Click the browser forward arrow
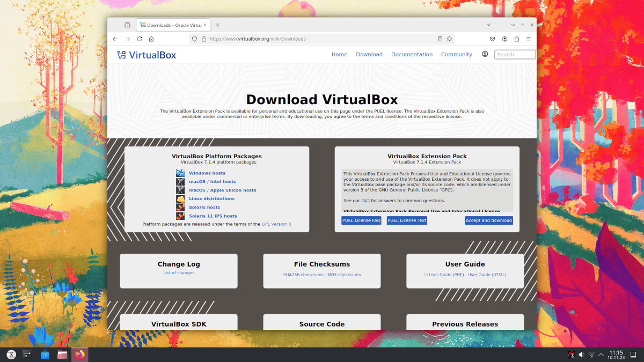Screen dimensions: 644x362 click(x=127, y=39)
